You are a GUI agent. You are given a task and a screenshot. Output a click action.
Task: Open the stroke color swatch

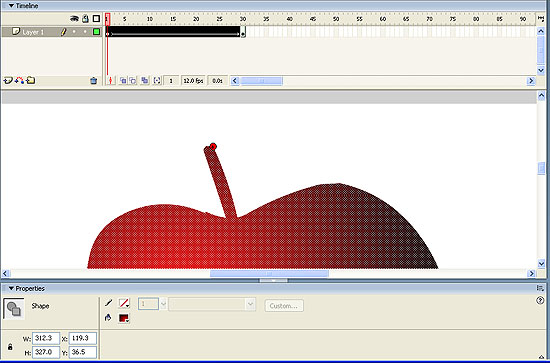pos(124,303)
